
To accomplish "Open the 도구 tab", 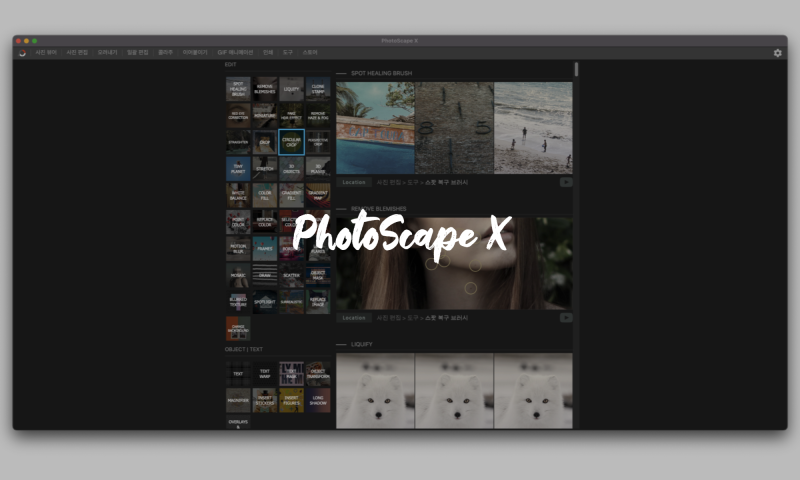I will tap(288, 53).
